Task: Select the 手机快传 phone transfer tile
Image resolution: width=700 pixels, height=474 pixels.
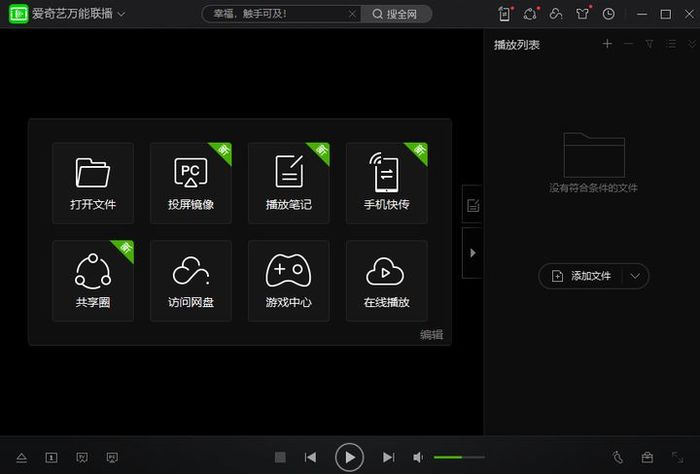Action: click(387, 183)
